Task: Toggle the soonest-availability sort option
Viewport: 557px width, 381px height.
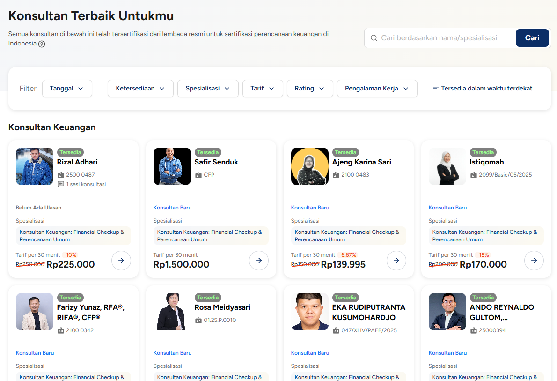Action: point(482,88)
